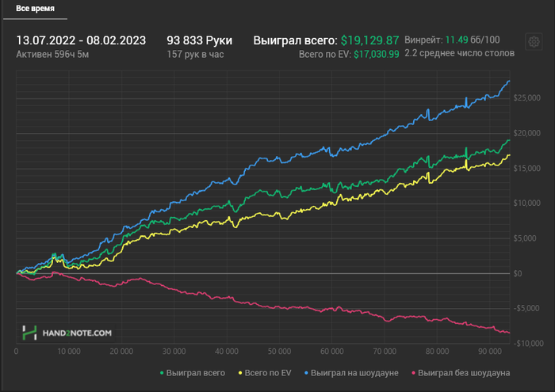Screen dimensions: 555x392
Task: Click the $5,000 y-axis label
Action: tap(525, 238)
